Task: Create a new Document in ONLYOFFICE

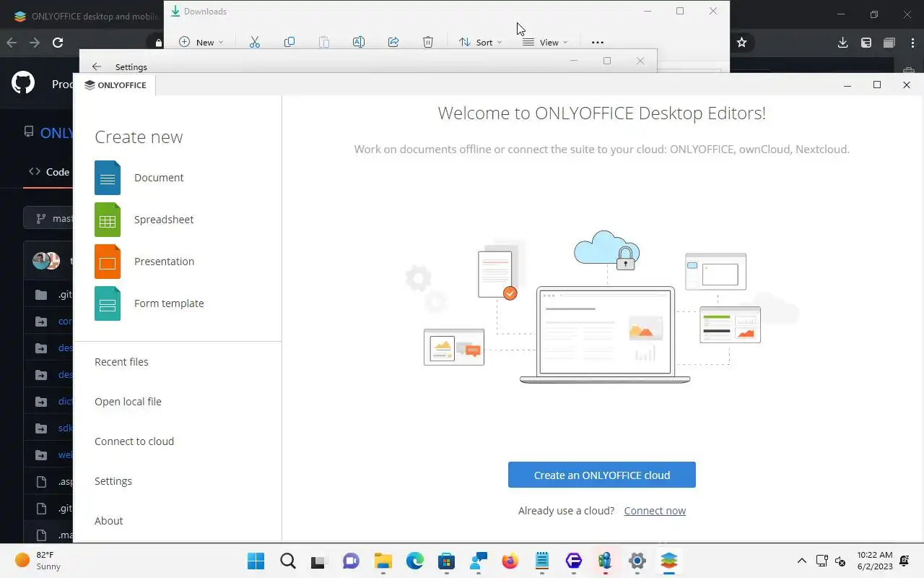Action: point(139,178)
